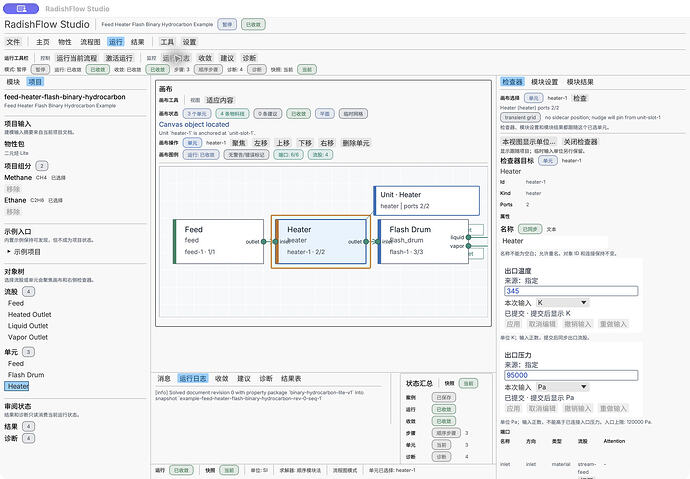Click the 激活运行 button
Image resolution: width=690 pixels, height=479 pixels.
(x=119, y=58)
